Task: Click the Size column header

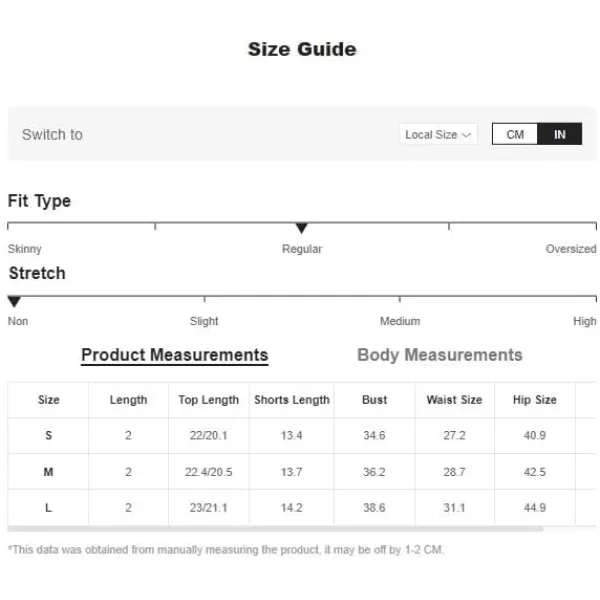Action: 49,400
